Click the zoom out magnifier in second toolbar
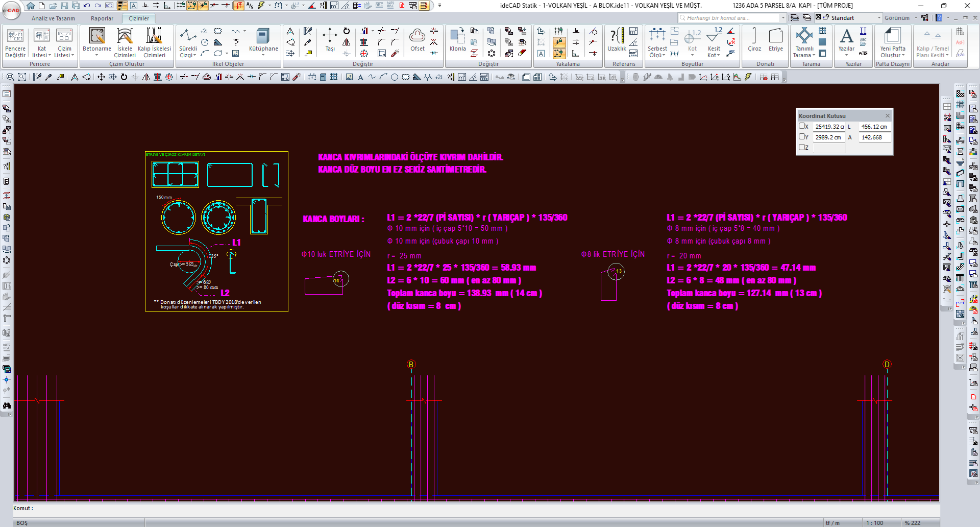 point(10,77)
